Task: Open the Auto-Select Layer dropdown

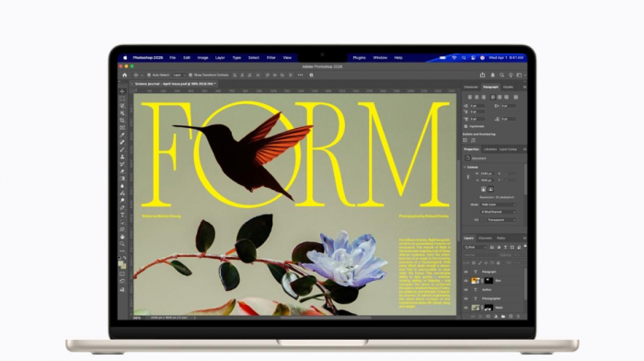Action: 178,76
